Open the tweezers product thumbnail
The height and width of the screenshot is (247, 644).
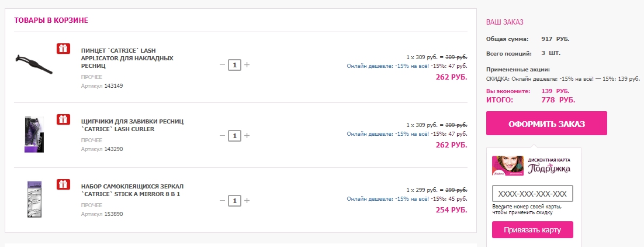[x=34, y=64]
